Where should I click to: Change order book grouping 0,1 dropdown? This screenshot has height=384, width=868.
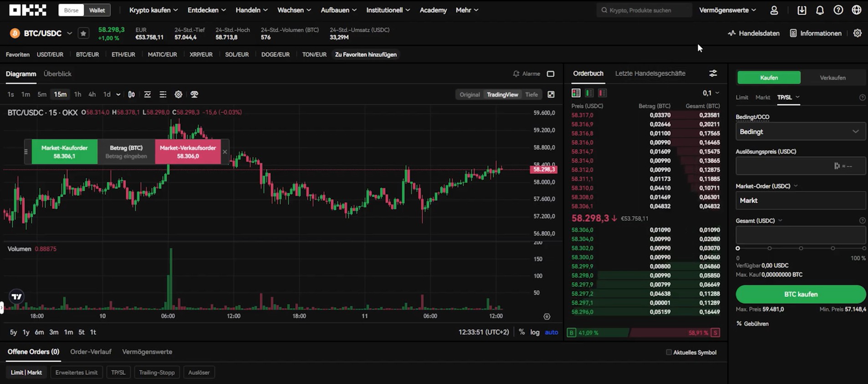pos(711,93)
